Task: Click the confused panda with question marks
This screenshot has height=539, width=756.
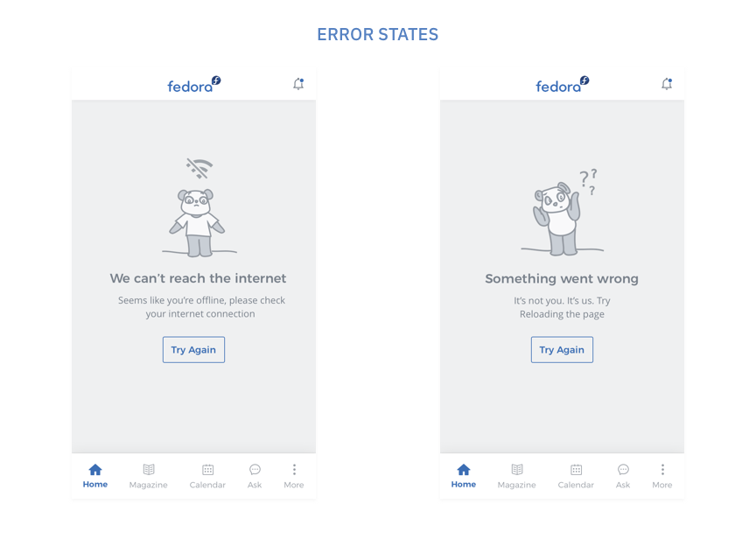Action: click(x=563, y=212)
